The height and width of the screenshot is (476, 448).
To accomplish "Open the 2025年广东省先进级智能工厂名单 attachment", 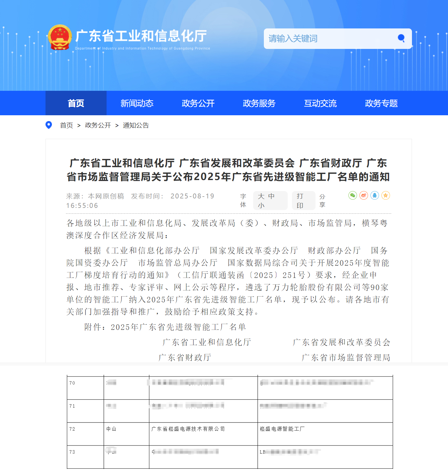I will (x=179, y=327).
